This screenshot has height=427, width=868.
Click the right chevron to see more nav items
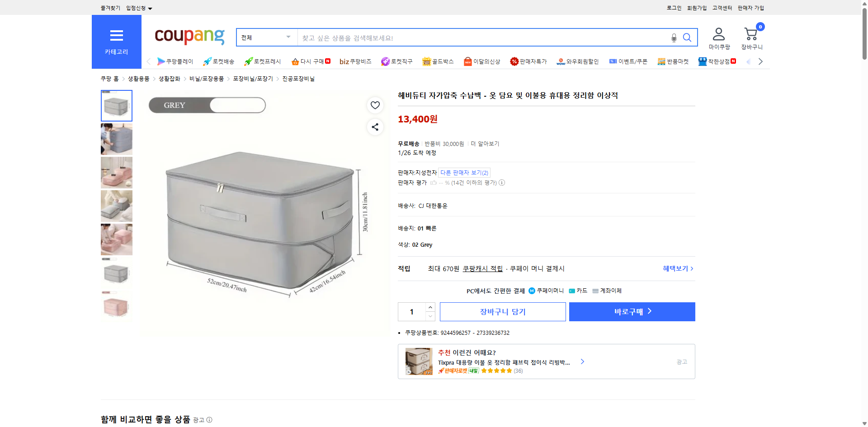(760, 61)
